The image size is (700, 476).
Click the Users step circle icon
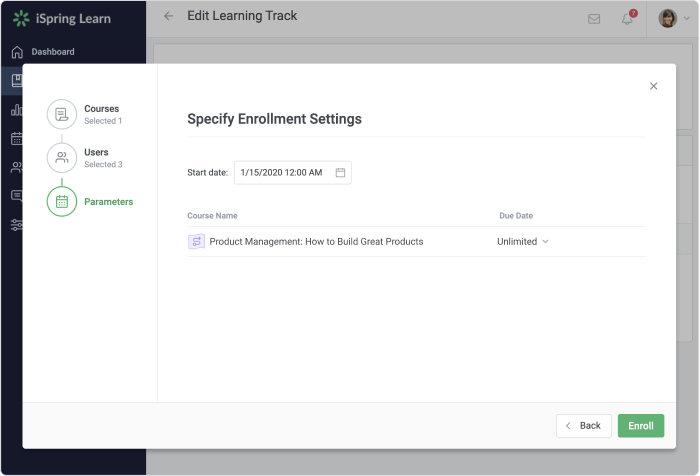[x=62, y=158]
